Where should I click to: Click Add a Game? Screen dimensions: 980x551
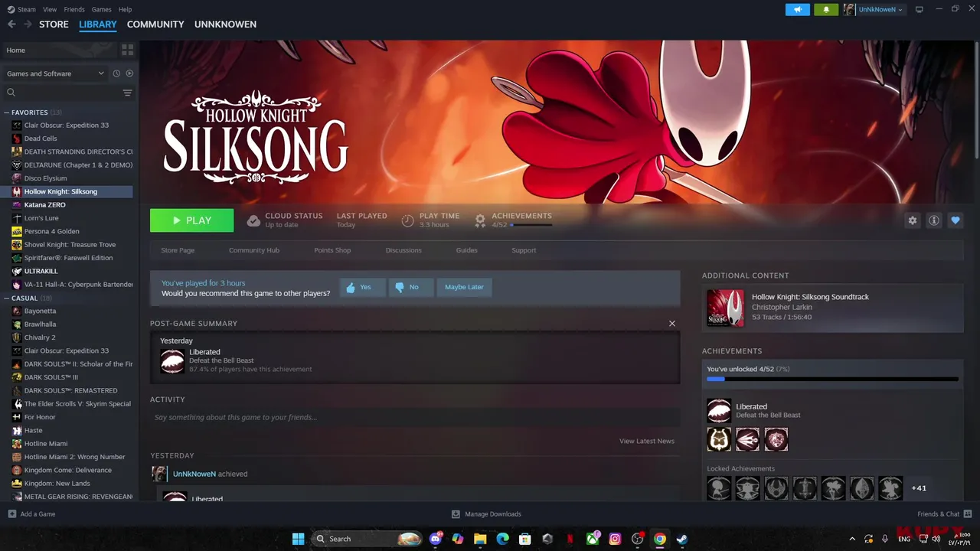pos(31,514)
